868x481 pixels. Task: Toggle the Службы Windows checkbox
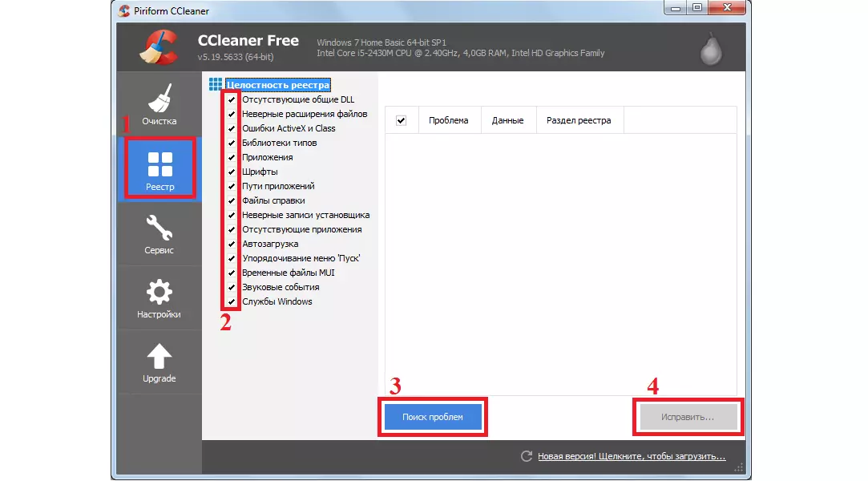click(232, 301)
